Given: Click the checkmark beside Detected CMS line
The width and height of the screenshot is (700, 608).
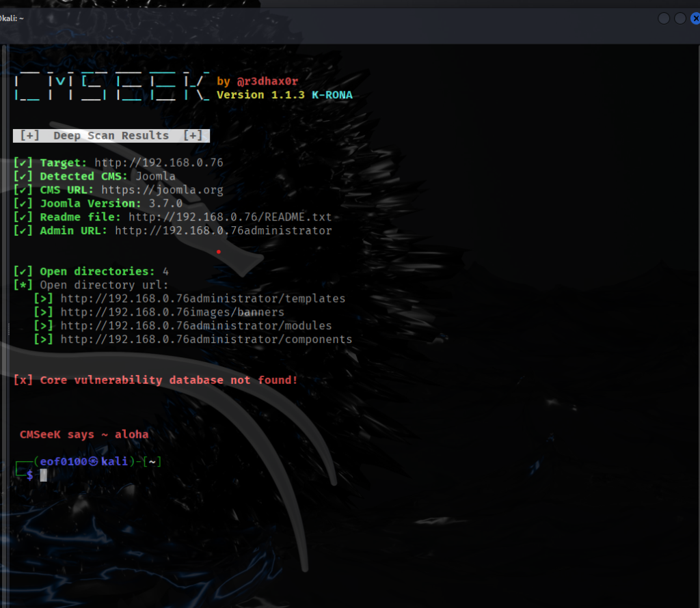Looking at the screenshot, I should coord(23,176).
